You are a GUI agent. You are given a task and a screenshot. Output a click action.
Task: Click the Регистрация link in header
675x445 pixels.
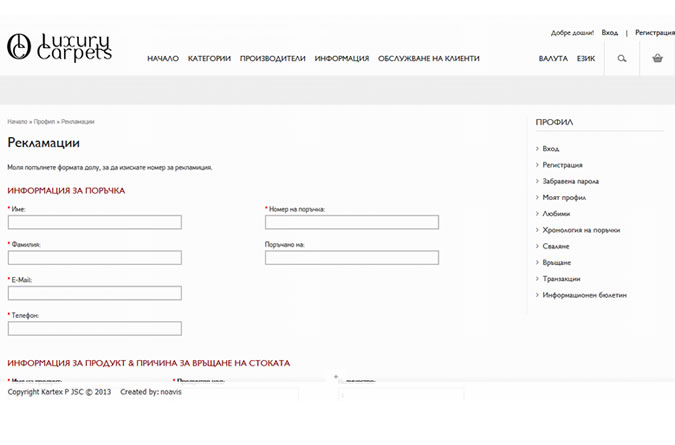(x=655, y=33)
